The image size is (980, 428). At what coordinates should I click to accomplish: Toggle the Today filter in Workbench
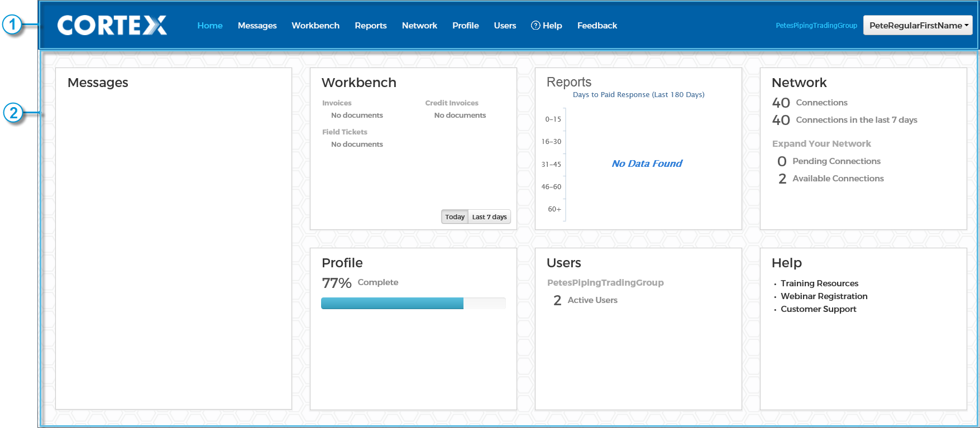coord(455,217)
